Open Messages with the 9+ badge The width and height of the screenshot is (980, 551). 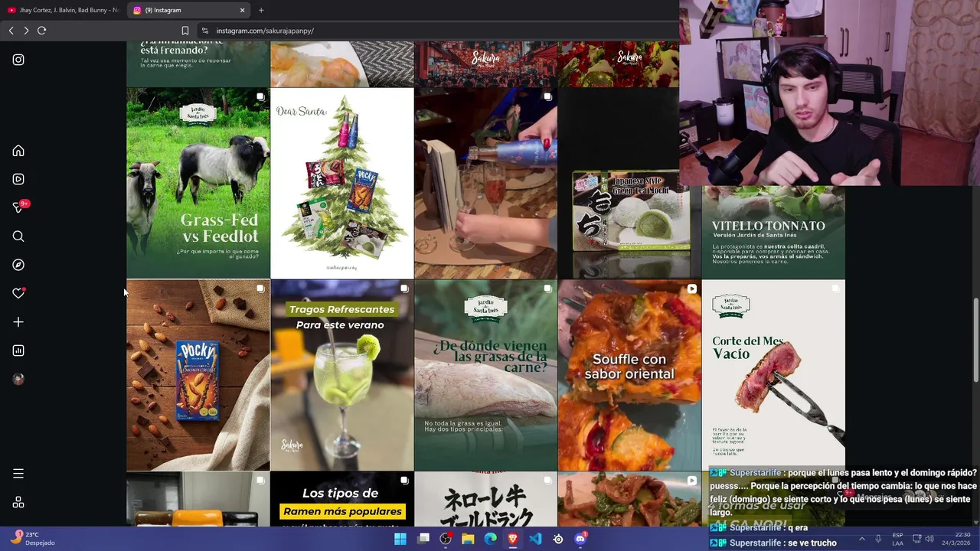point(20,207)
